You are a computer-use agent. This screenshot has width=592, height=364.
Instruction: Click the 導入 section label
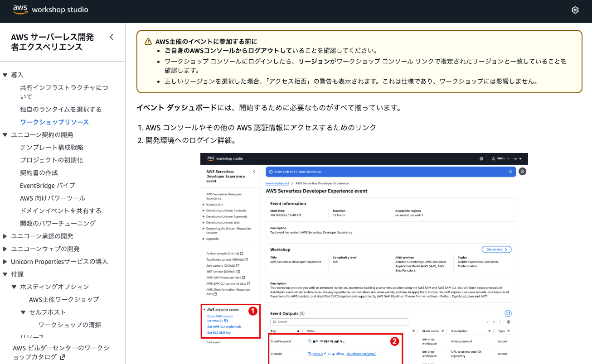[x=17, y=75]
